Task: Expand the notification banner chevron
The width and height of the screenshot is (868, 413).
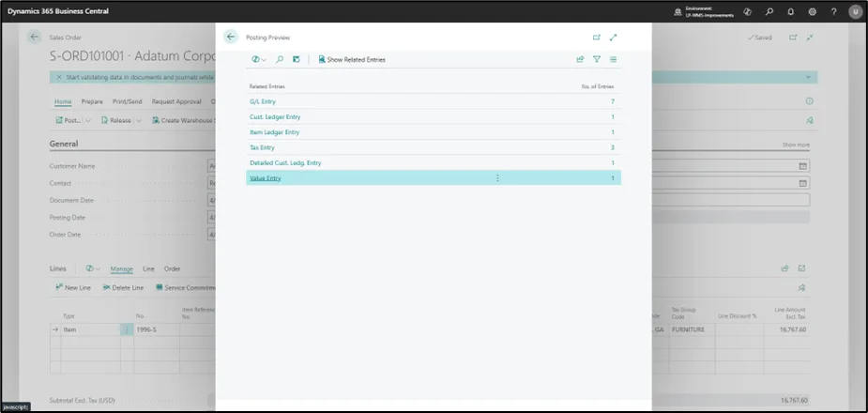Action: pyautogui.click(x=808, y=78)
